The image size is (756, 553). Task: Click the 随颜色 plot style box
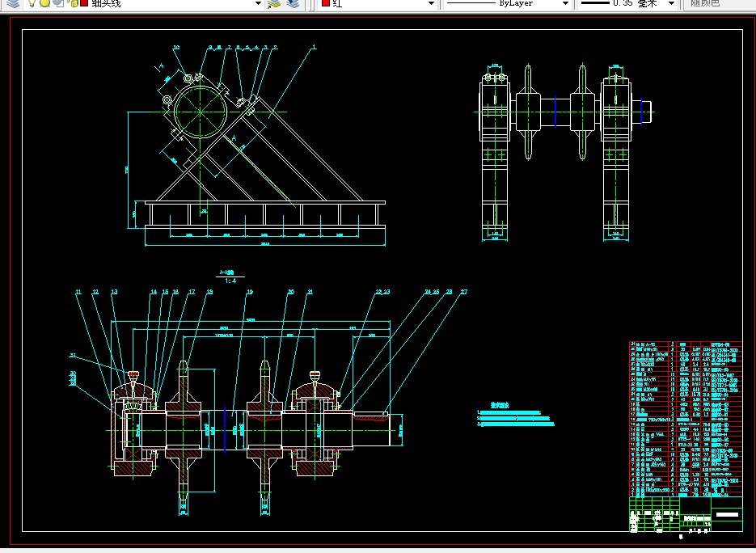click(718, 3)
